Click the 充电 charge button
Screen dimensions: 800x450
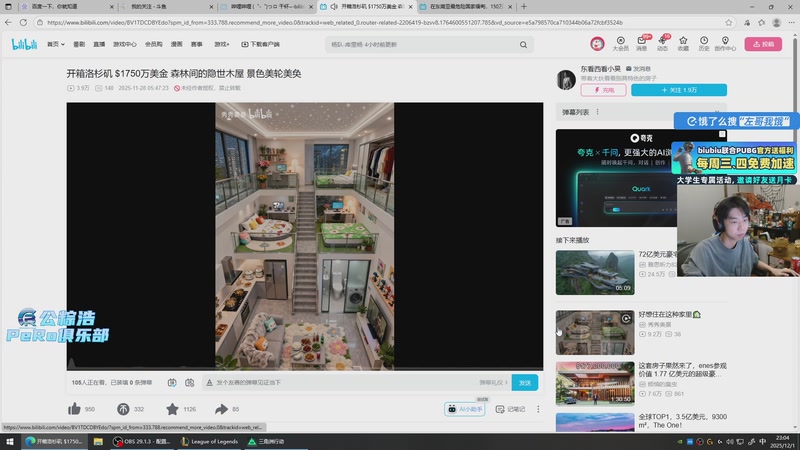tap(603, 90)
